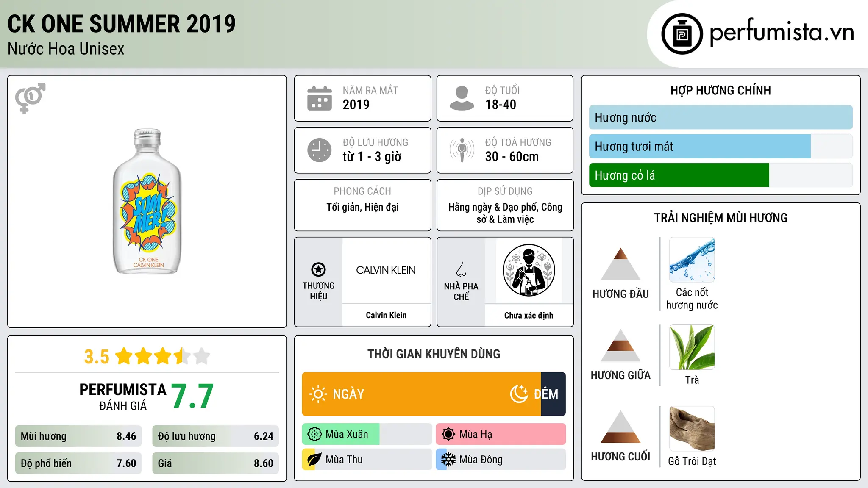The image size is (868, 488).
Task: Click the Perfumista score 7.7
Action: (192, 396)
